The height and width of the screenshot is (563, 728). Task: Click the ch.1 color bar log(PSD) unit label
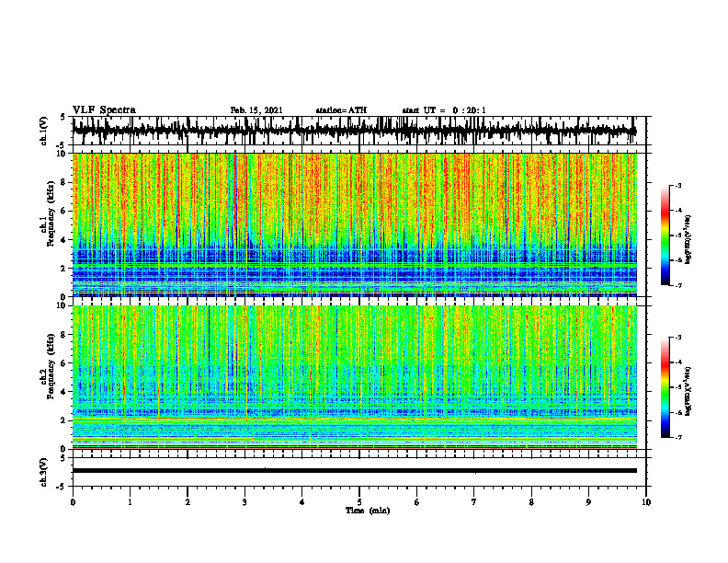688,239
